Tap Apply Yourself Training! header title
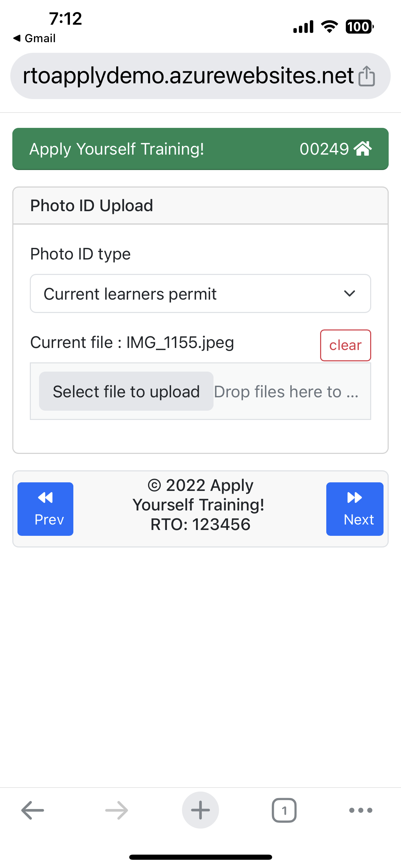Viewport: 401px width, 868px height. click(117, 149)
